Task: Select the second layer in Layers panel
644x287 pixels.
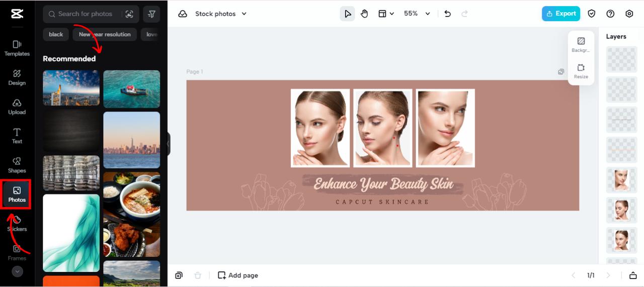Action: (622, 89)
